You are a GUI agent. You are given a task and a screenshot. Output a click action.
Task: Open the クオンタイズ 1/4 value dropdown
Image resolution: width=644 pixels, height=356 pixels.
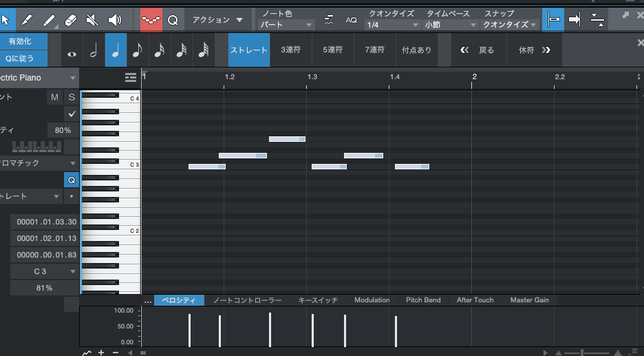tap(392, 25)
